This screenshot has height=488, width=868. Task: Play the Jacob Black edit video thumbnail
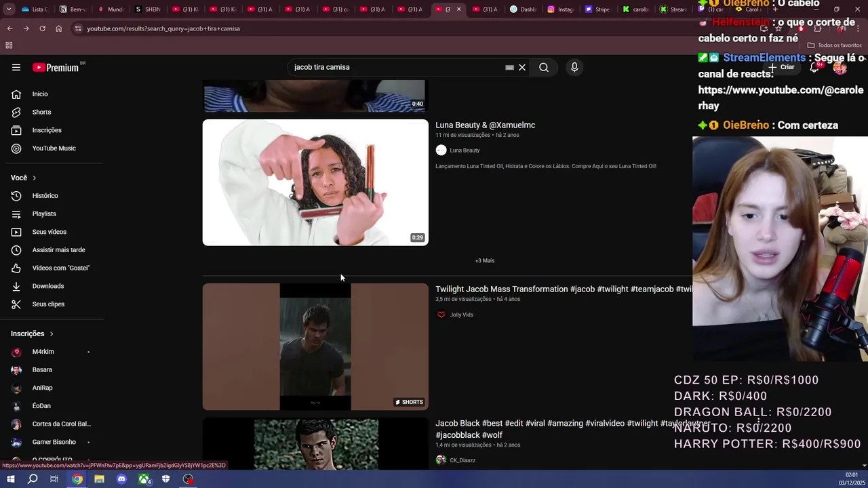(315, 444)
